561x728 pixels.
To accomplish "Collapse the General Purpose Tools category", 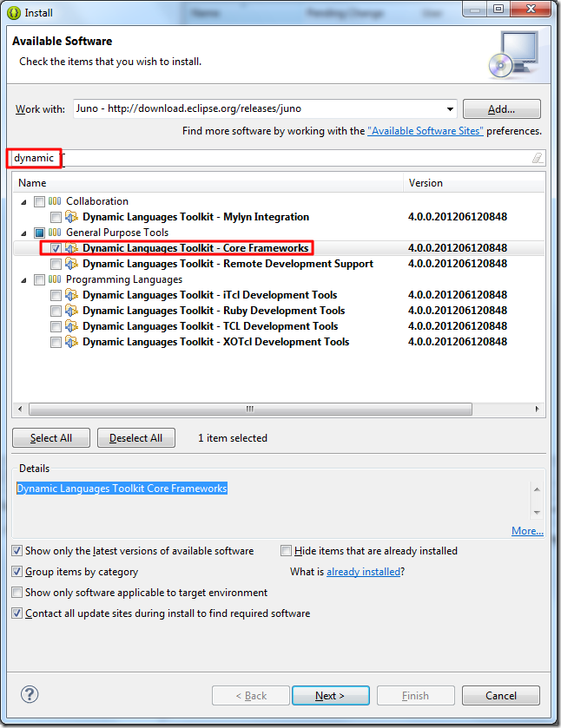I will [23, 233].
